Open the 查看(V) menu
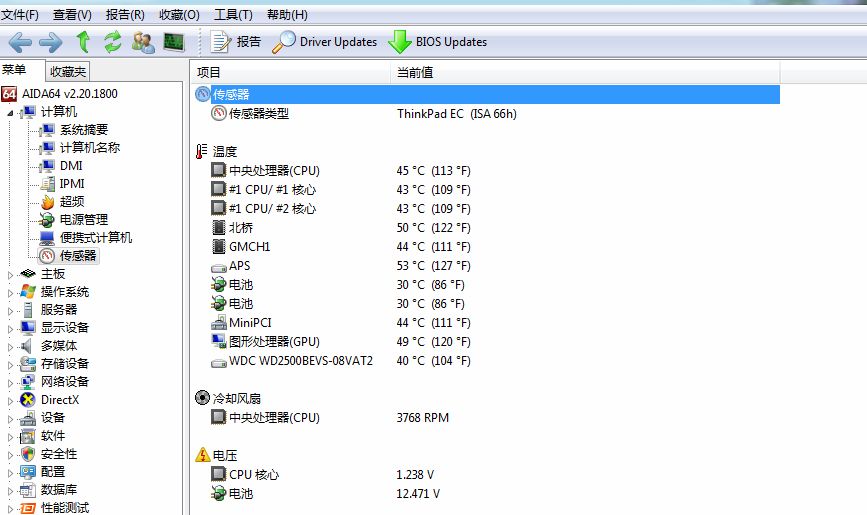Image resolution: width=867 pixels, height=515 pixels. (x=72, y=15)
